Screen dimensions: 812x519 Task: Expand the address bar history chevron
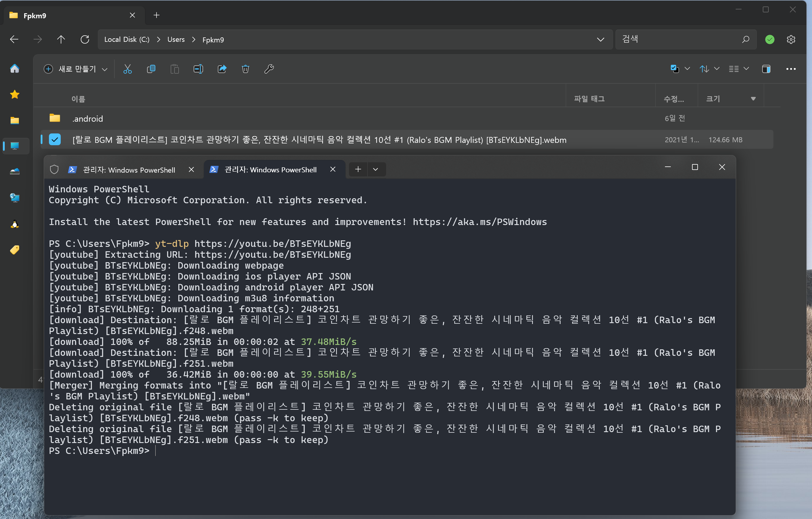[600, 39]
